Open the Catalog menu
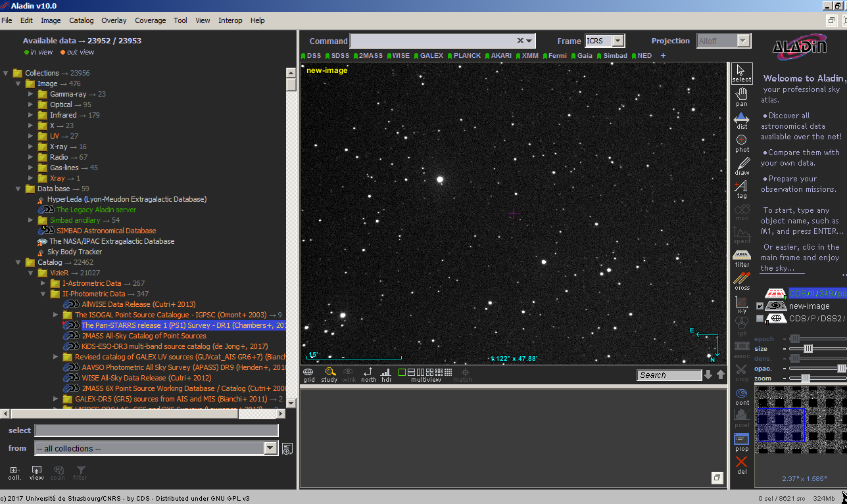This screenshot has height=504, width=847. tap(82, 20)
